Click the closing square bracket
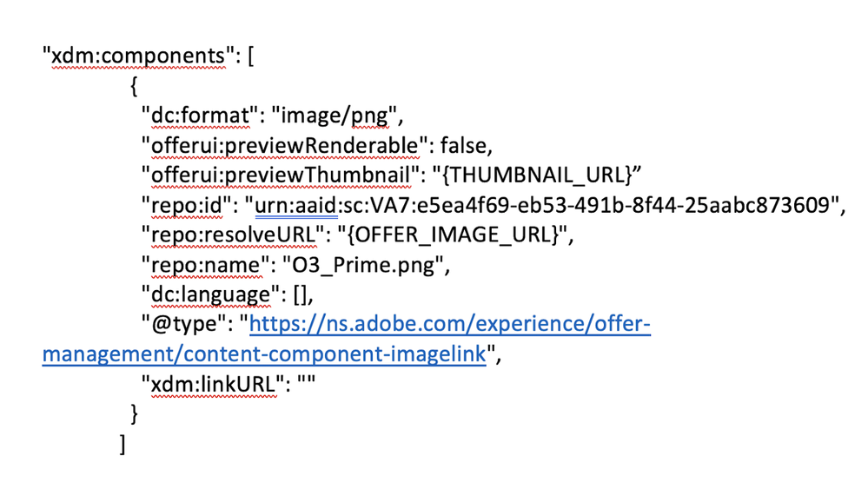Viewport: 868px width, 489px height. (x=123, y=445)
